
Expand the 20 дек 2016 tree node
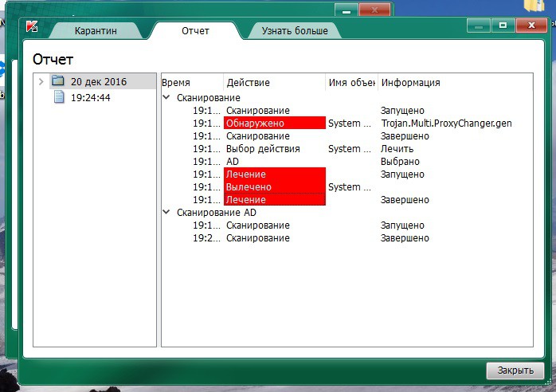coord(41,81)
